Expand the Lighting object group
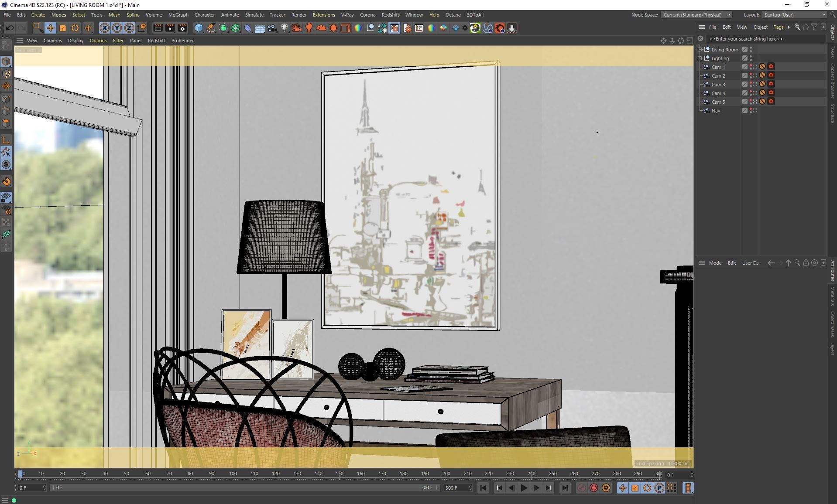Image resolution: width=837 pixels, height=504 pixels. click(700, 58)
